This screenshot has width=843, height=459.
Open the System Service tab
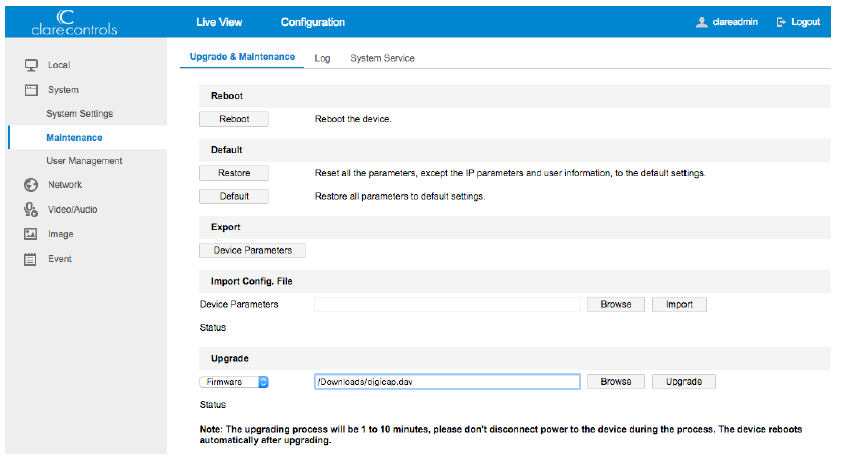(x=382, y=58)
